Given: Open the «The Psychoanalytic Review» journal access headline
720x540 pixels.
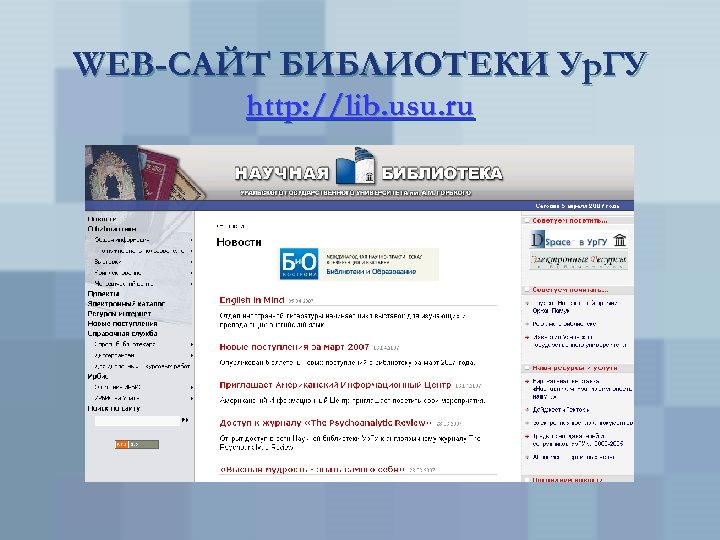Looking at the screenshot, I should (x=326, y=423).
